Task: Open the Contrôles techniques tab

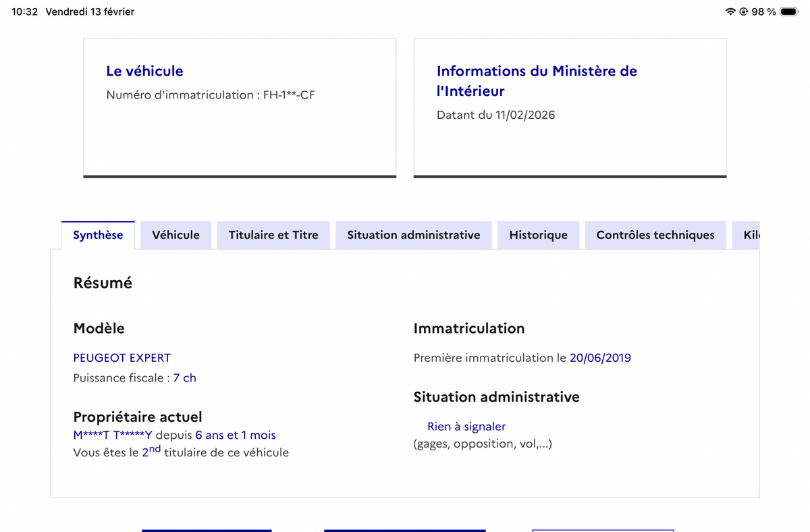Action: click(655, 235)
